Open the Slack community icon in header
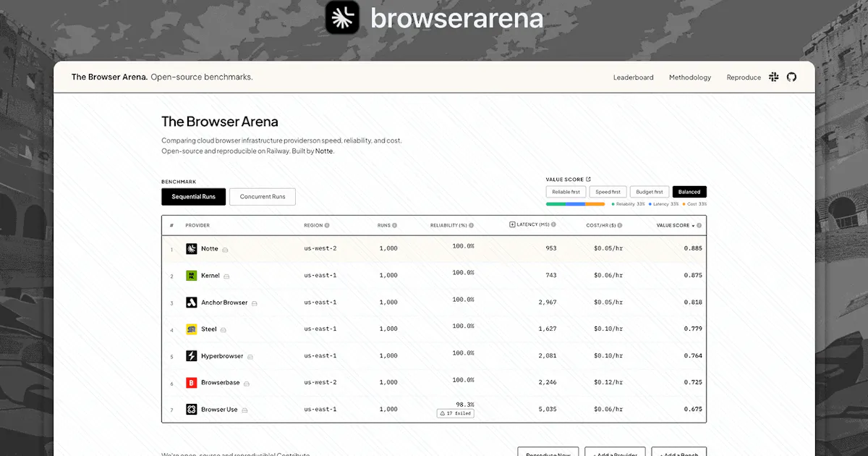The image size is (868, 456). pyautogui.click(x=774, y=77)
